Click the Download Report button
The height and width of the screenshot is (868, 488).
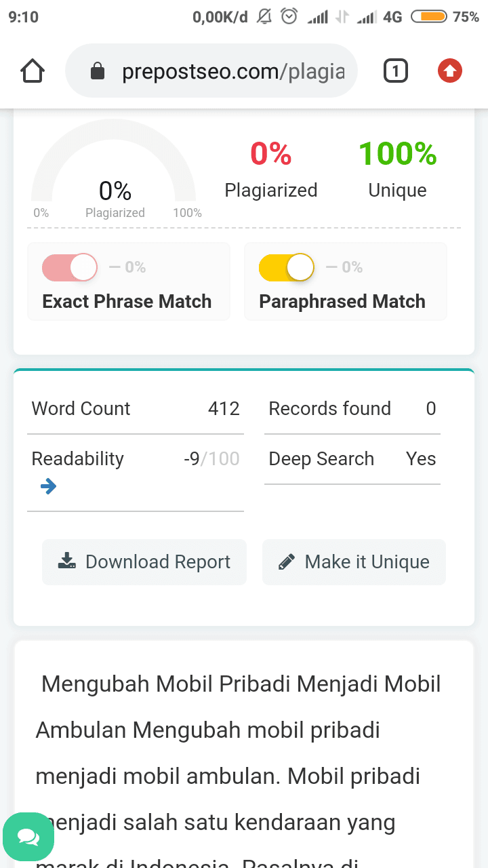click(144, 561)
